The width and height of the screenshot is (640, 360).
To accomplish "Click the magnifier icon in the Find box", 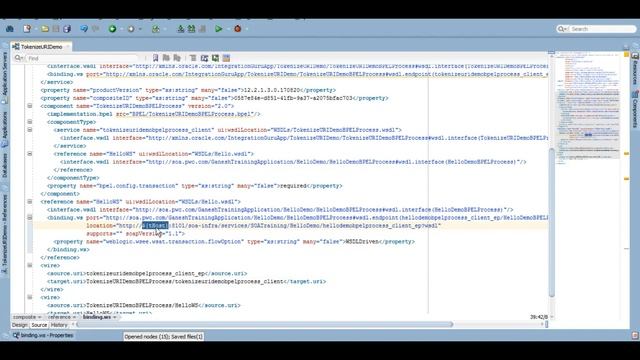I will pyautogui.click(x=18, y=58).
